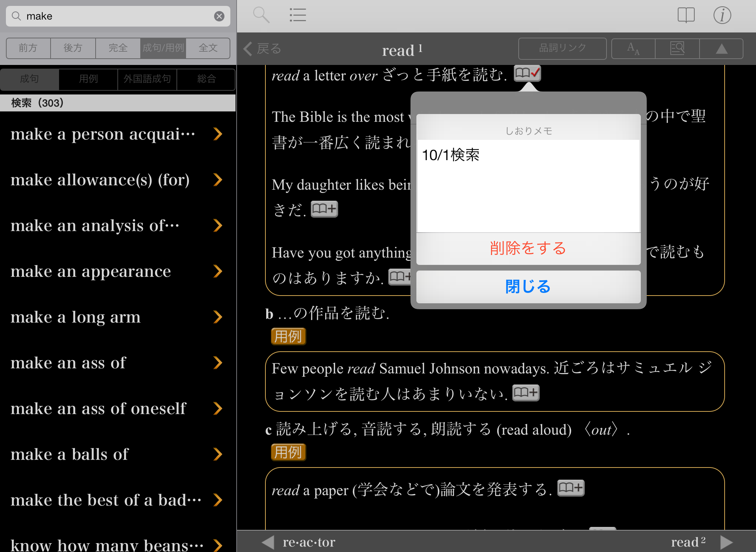
Task: Switch to 全文 search mode tab
Action: 208,48
